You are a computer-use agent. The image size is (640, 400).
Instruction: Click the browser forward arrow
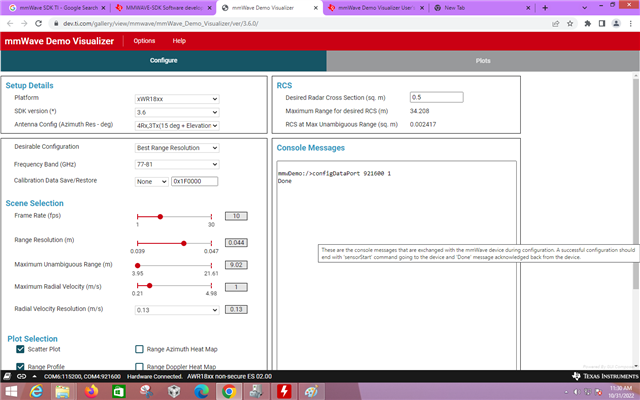pyautogui.click(x=24, y=24)
